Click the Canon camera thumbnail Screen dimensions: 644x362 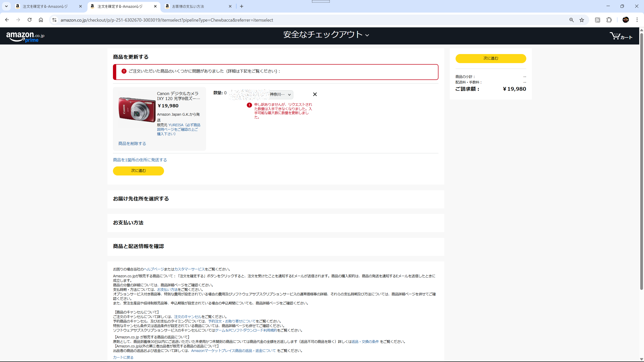pyautogui.click(x=137, y=110)
